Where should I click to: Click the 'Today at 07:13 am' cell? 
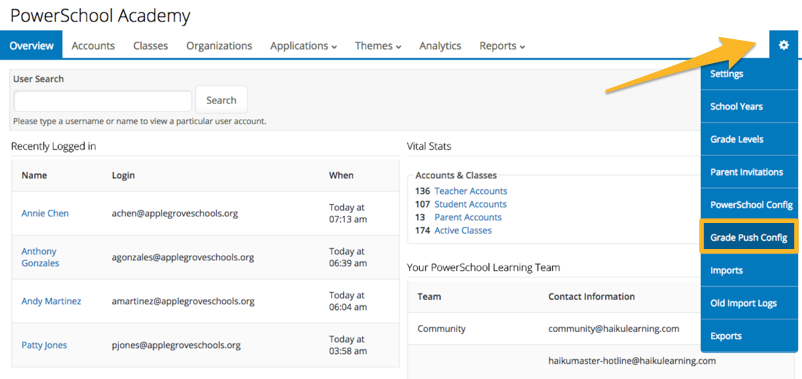[x=348, y=213]
